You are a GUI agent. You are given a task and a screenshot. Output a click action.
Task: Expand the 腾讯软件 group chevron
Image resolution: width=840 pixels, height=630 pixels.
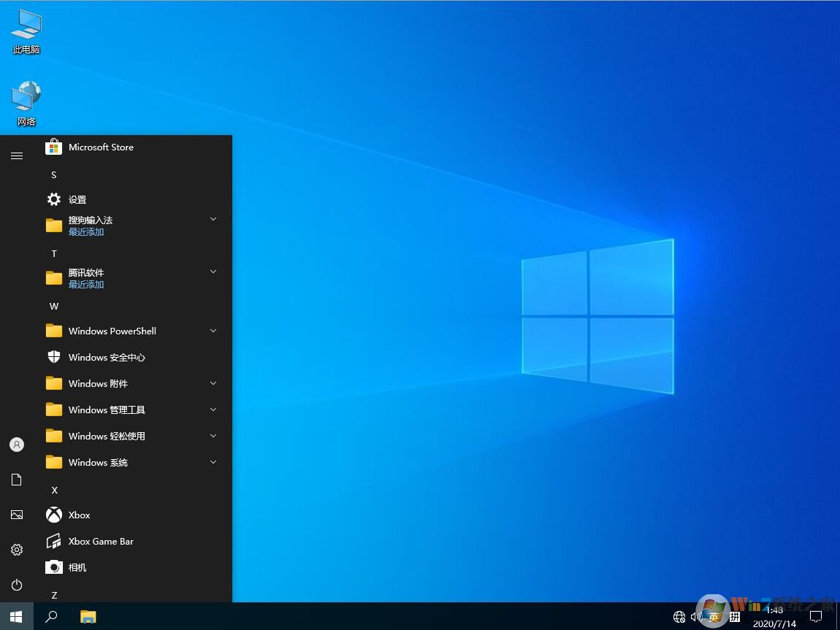tap(213, 271)
